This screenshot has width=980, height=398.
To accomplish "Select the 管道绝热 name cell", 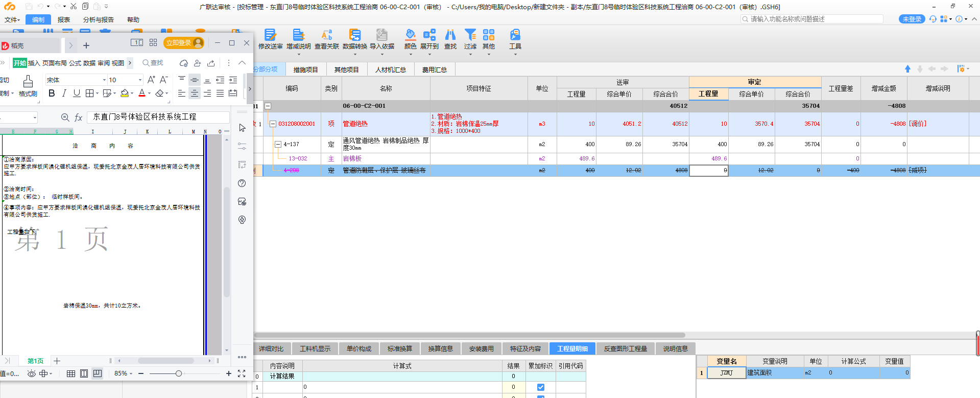I will (386, 124).
